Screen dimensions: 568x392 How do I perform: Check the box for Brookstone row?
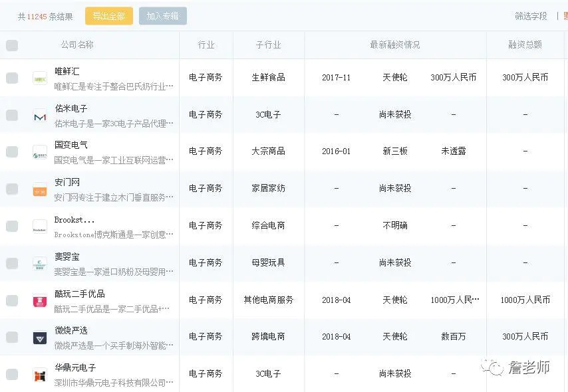pyautogui.click(x=12, y=226)
